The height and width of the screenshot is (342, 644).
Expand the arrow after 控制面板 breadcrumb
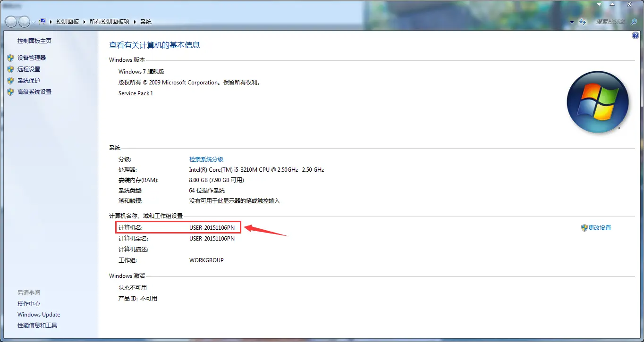tap(85, 22)
